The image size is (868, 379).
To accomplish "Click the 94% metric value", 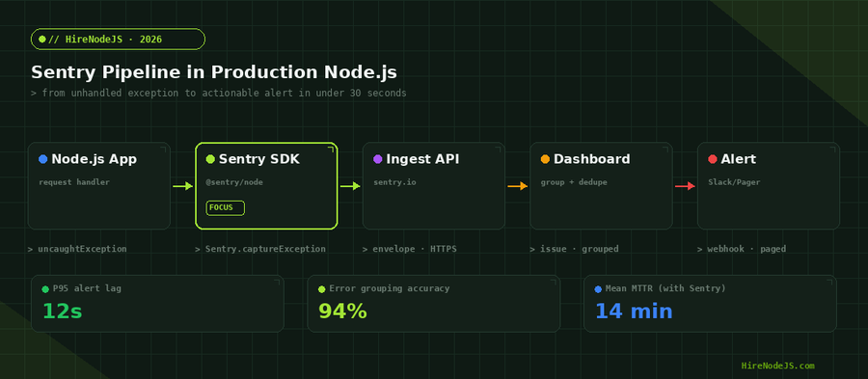I will point(342,311).
